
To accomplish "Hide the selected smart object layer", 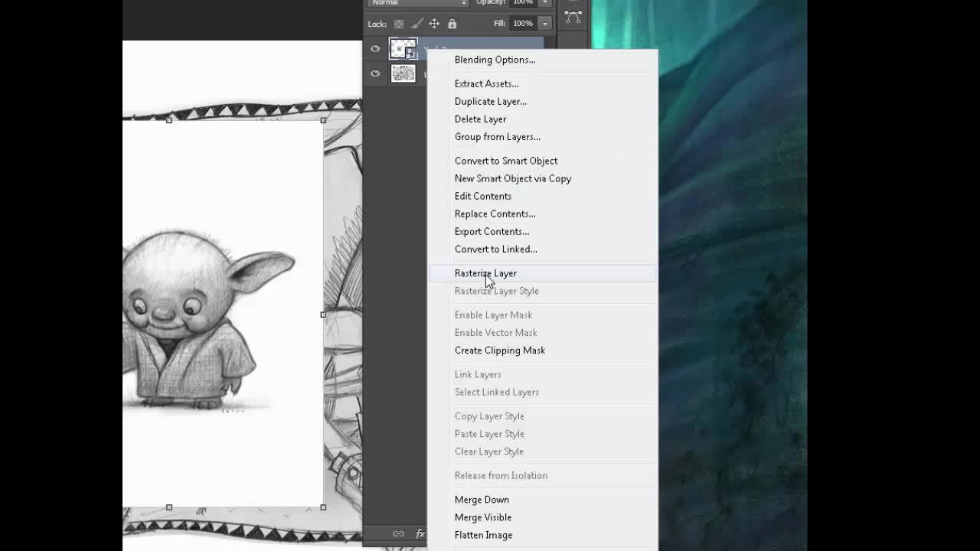I will 375,49.
